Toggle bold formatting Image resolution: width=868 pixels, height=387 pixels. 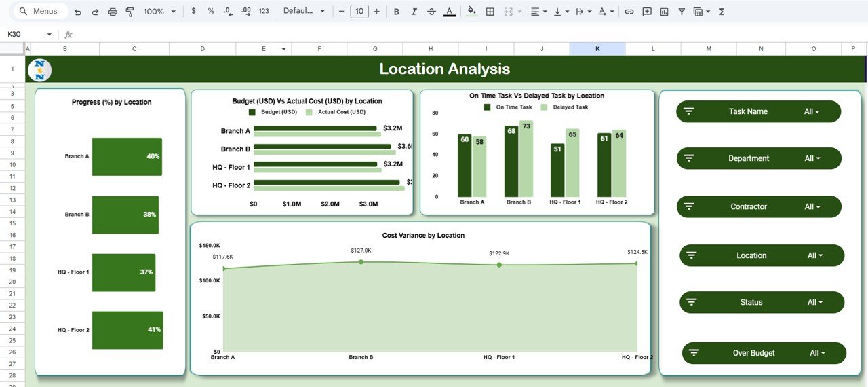coord(396,12)
